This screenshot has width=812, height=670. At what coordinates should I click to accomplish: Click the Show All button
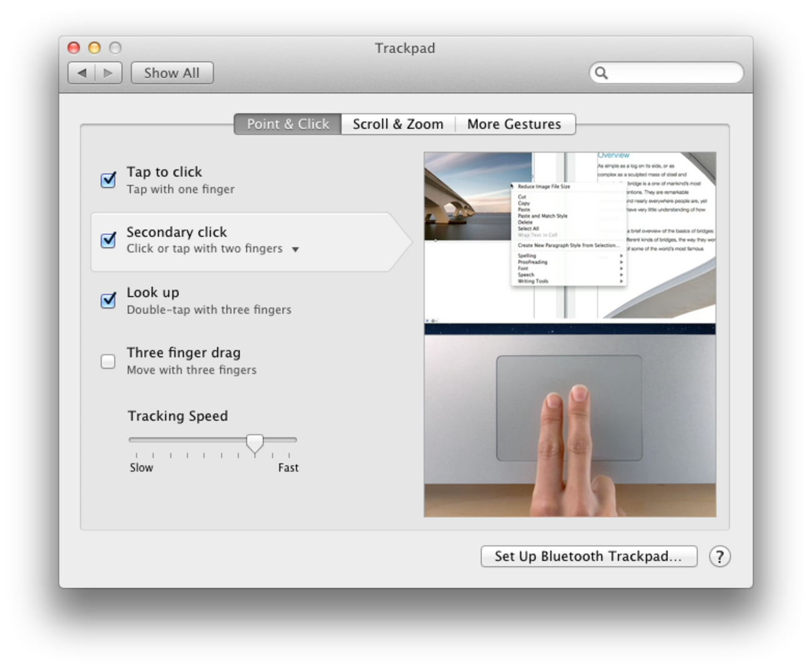(x=172, y=73)
